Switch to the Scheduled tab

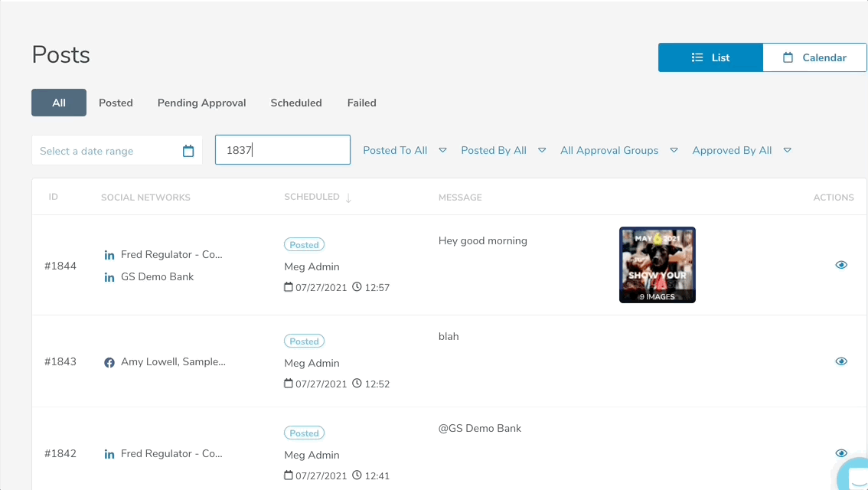pos(296,103)
